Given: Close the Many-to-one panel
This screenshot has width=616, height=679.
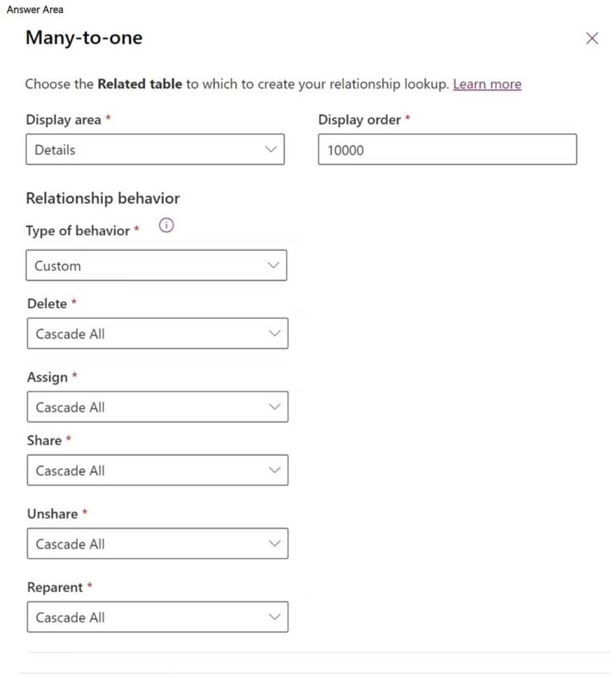Looking at the screenshot, I should click(x=591, y=38).
